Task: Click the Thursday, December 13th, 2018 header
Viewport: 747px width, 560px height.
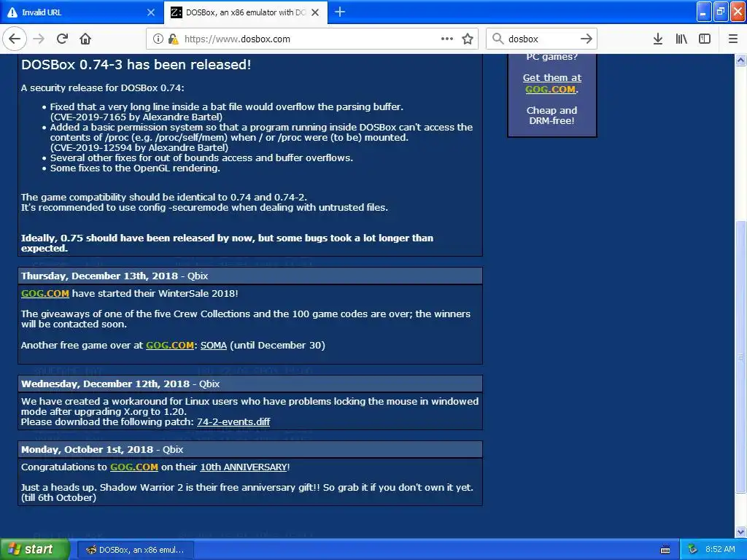Action: 250,276
